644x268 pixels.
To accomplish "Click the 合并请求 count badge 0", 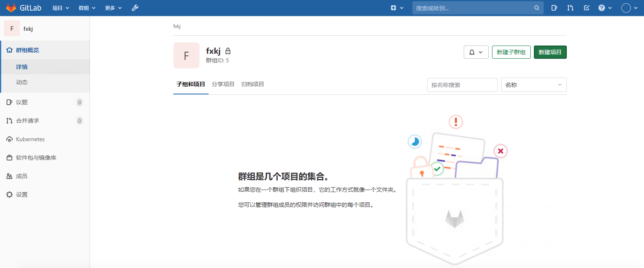I will pos(80,121).
